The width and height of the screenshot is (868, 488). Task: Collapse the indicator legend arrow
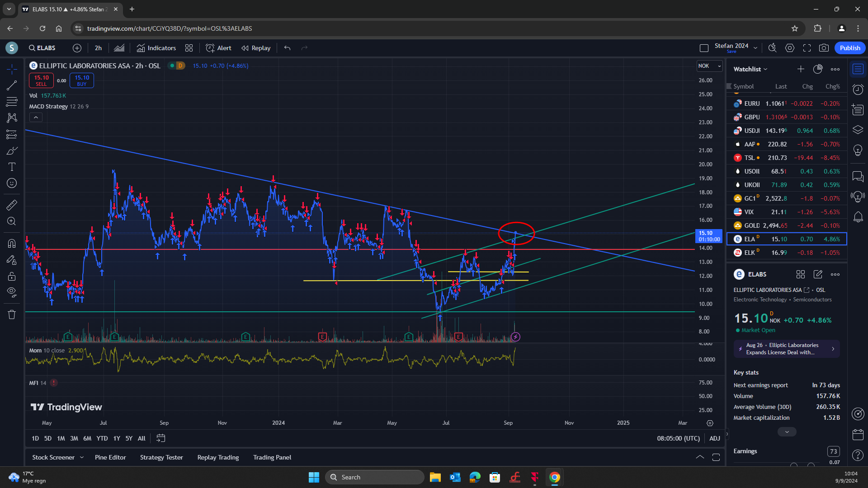click(x=36, y=117)
